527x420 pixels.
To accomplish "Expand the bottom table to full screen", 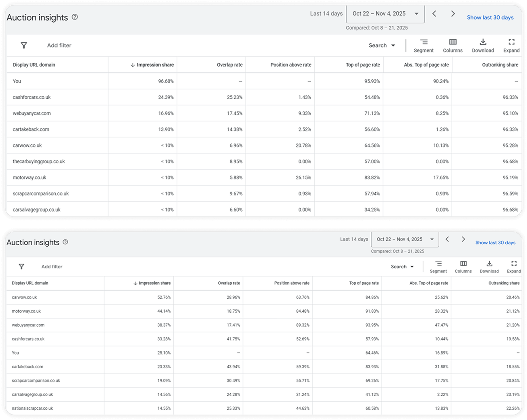I will [x=514, y=267].
